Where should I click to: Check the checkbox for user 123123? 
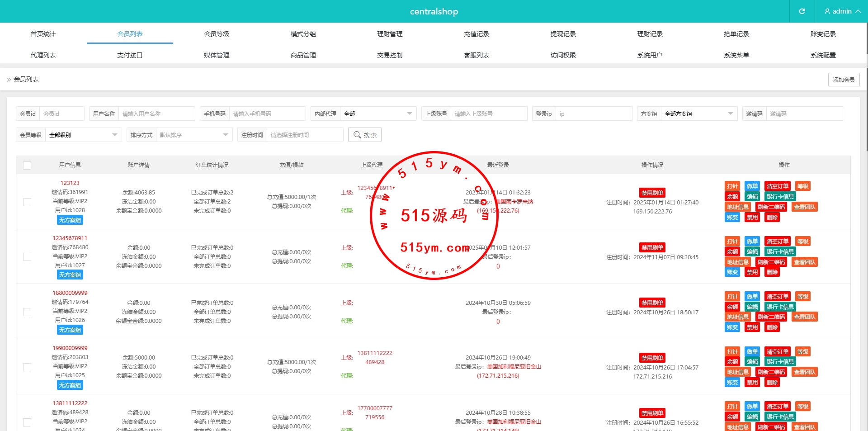(x=27, y=202)
